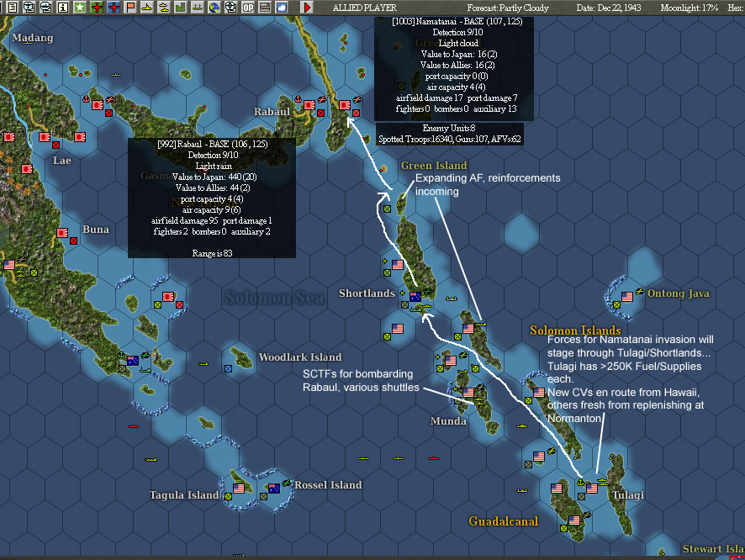Click the 'Shortlands' map label
Screen dimensions: 745x560
pos(367,293)
